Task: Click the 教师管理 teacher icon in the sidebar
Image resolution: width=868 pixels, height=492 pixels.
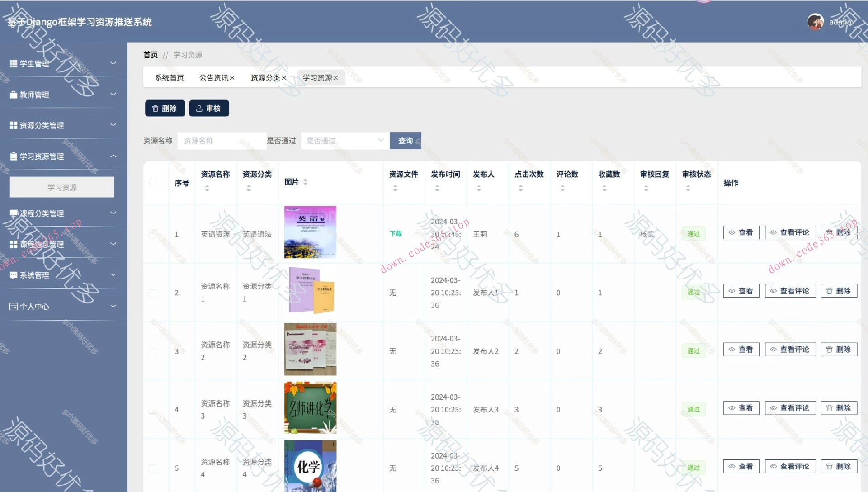Action: (x=13, y=95)
